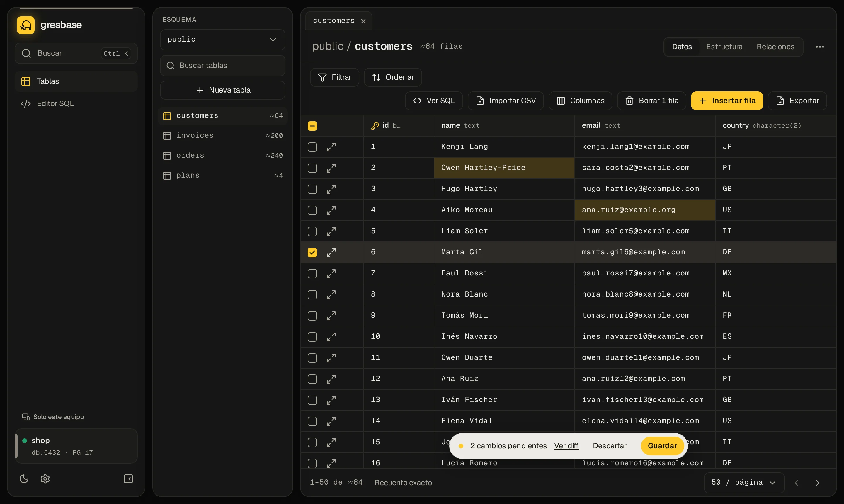Click the Buscar tablas search field

[222, 66]
